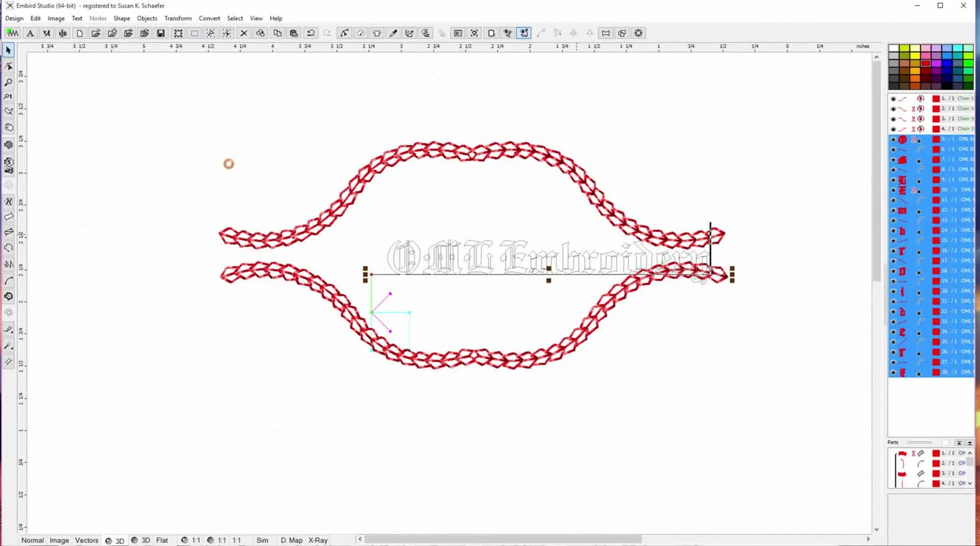This screenshot has height=546, width=980.
Task: Click the horizontal scrollbar thumb below canvas
Action: coord(502,539)
